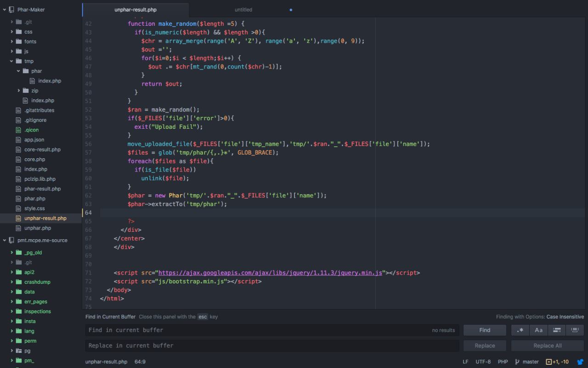Click the symlink folder icon beside pg
This screenshot has height=368, width=588.
[19, 351]
